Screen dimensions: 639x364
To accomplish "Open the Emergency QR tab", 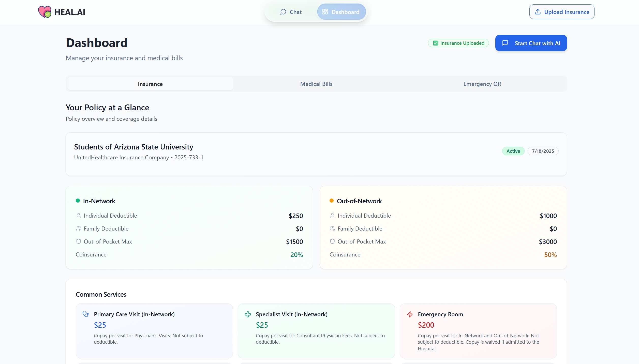I will [x=482, y=84].
